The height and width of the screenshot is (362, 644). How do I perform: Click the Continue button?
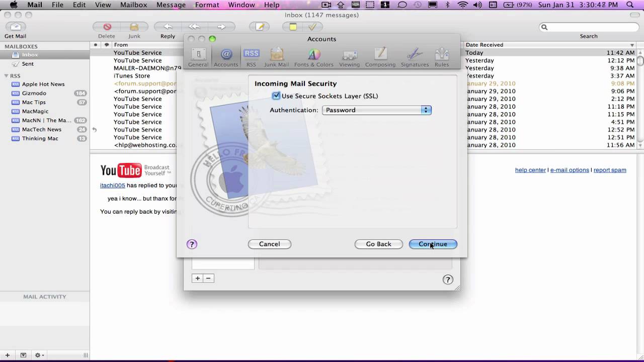(x=433, y=244)
